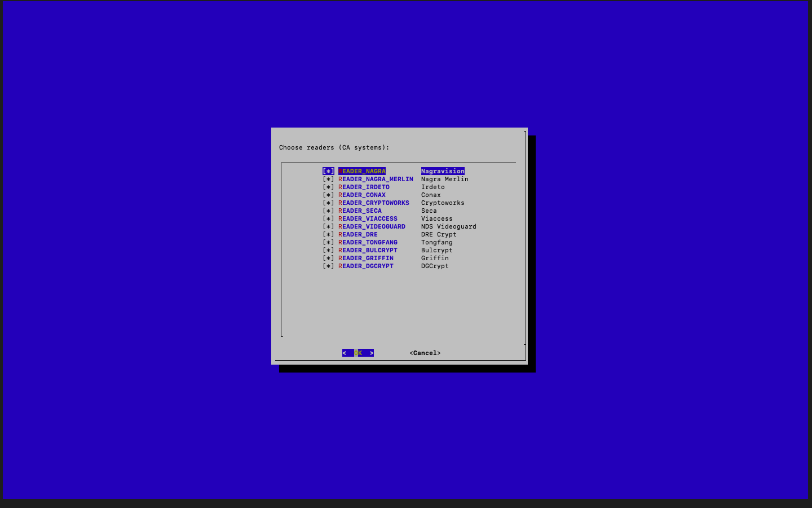Disable the READER_SECA checkbox
The image size is (812, 508).
tap(328, 211)
